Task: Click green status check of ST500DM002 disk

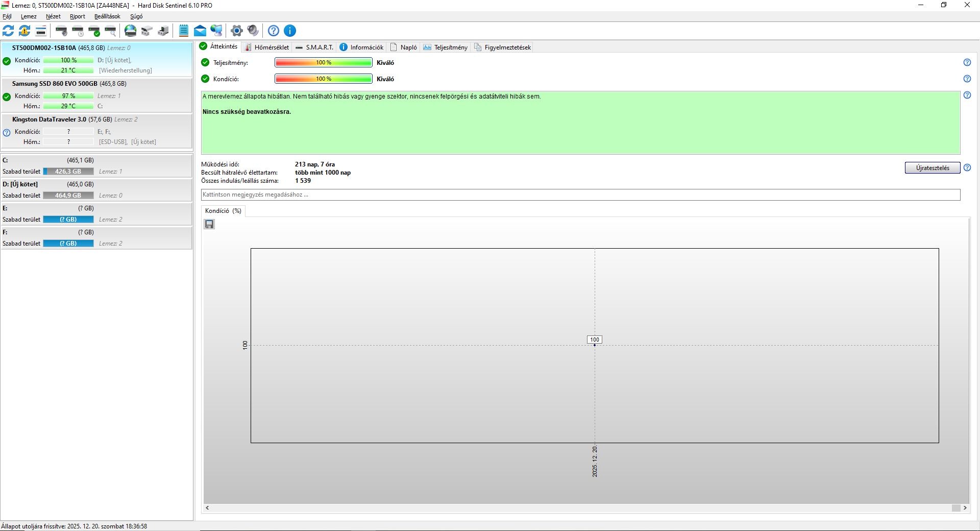Action: [7, 61]
